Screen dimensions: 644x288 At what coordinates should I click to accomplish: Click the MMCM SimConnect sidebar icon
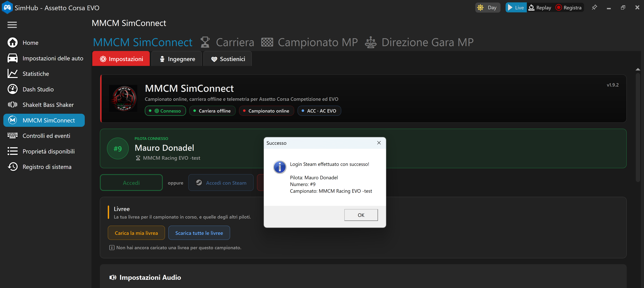pyautogui.click(x=12, y=120)
